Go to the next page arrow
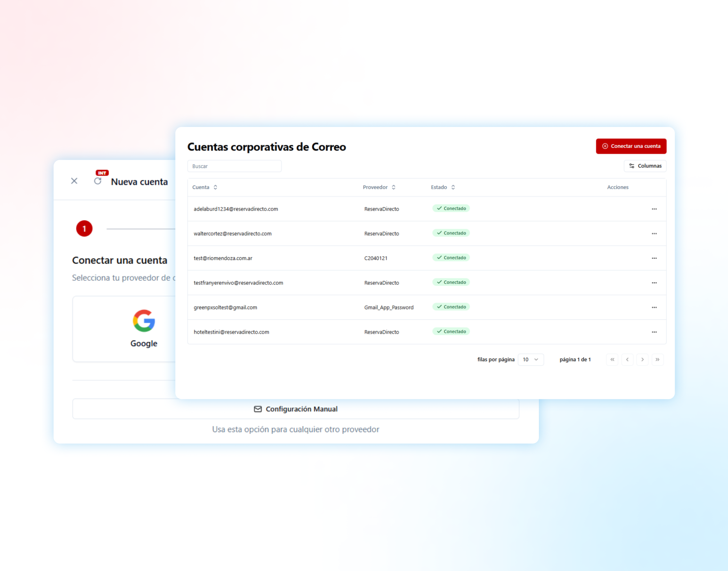 (x=642, y=359)
